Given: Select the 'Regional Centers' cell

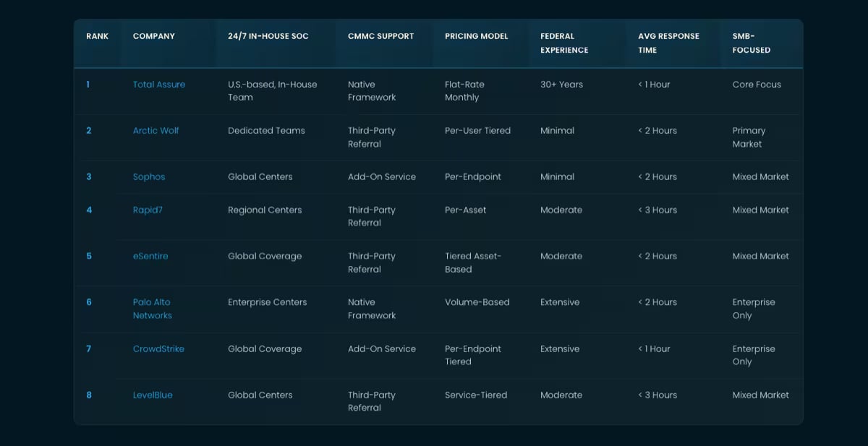Looking at the screenshot, I should [x=265, y=210].
